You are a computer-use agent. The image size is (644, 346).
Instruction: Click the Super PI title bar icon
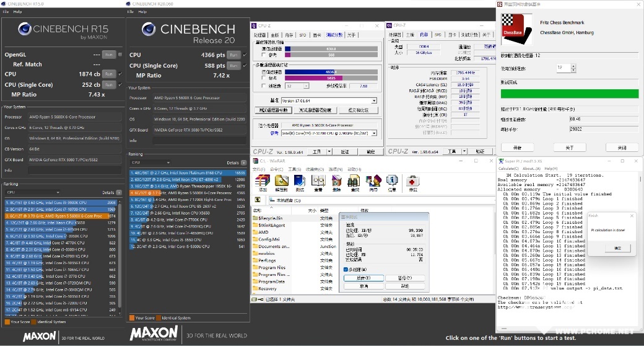(x=501, y=161)
